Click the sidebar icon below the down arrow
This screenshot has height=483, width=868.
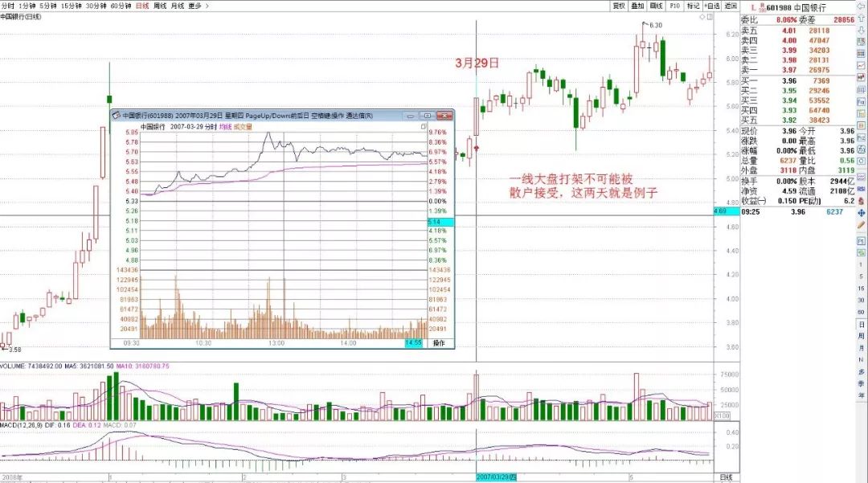click(861, 42)
